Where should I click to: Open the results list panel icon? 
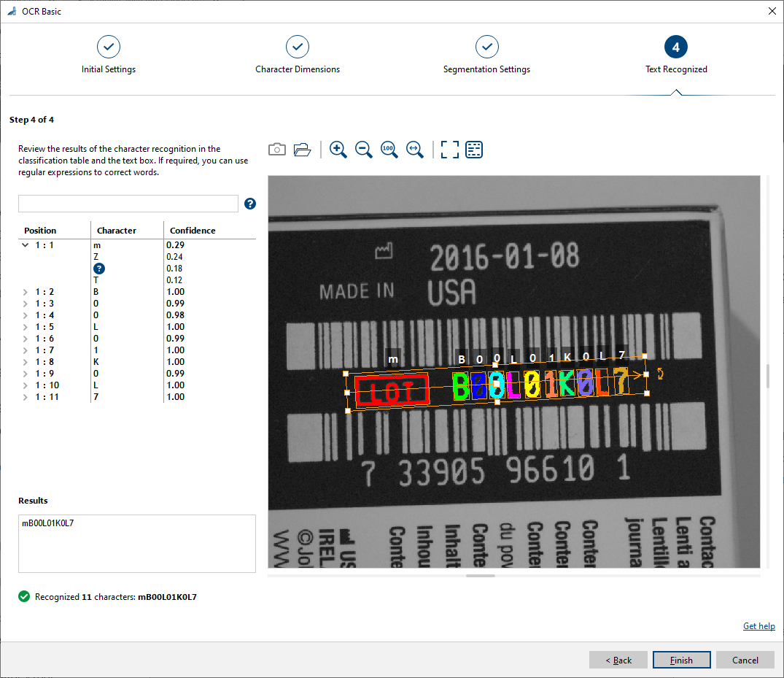click(x=474, y=149)
